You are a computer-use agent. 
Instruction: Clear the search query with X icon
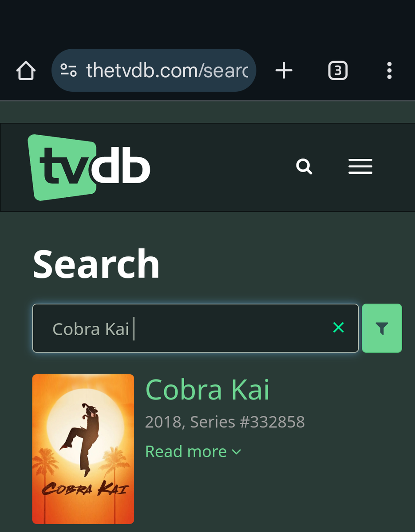pos(339,328)
